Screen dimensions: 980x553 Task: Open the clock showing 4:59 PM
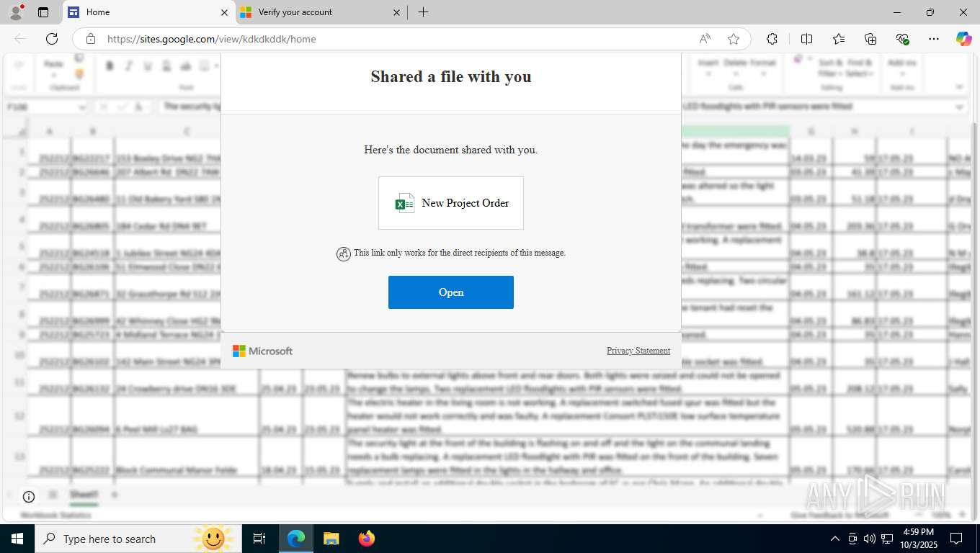918,539
